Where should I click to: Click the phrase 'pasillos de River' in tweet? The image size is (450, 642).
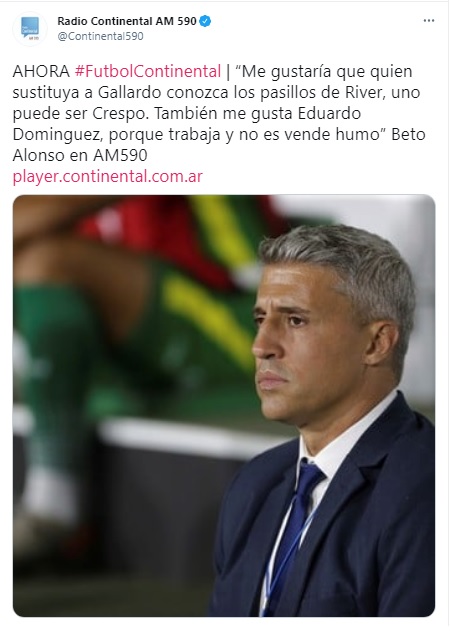point(311,92)
